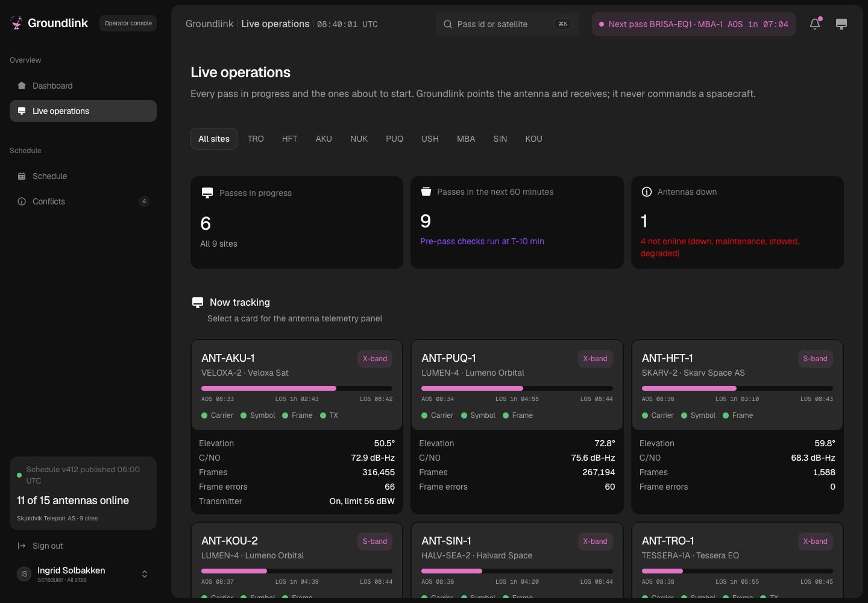Select the ANT-PUQ-1 tracking card
The image size is (868, 603).
(x=517, y=427)
